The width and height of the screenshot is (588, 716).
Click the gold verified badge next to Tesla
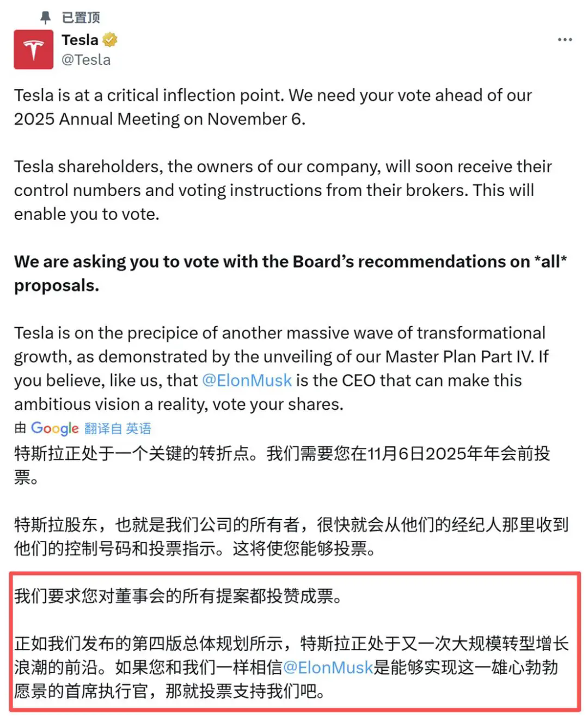[111, 40]
